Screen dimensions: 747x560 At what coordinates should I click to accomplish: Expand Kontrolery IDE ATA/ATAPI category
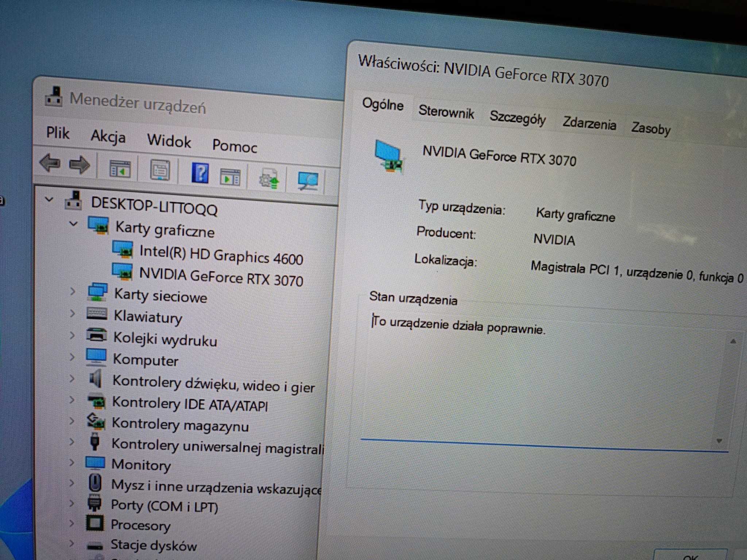[x=72, y=400]
